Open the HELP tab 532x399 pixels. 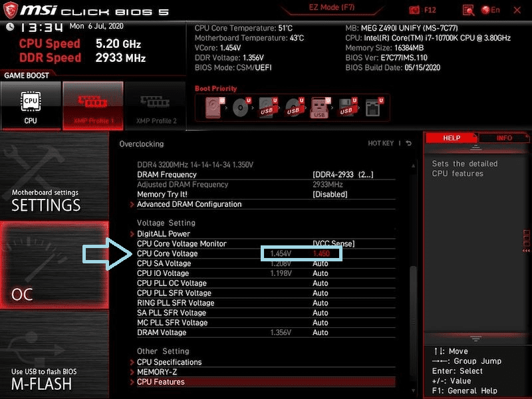(x=452, y=138)
